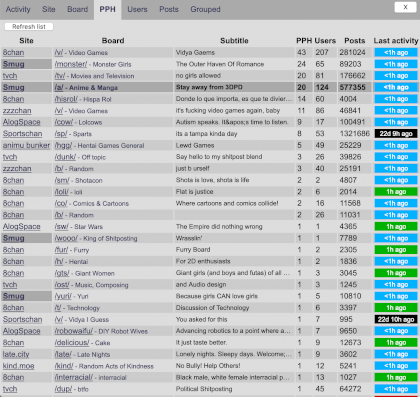Open the Posts tab
Screen dimensions: 420x397
[169, 9]
